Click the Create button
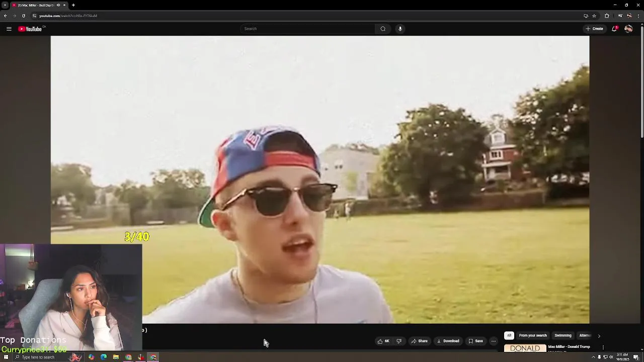The height and width of the screenshot is (362, 644). coord(594,29)
